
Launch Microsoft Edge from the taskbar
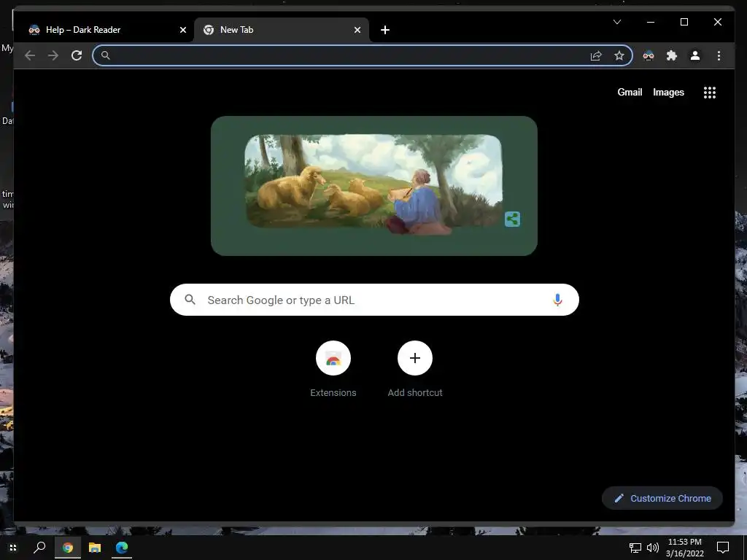tap(122, 548)
